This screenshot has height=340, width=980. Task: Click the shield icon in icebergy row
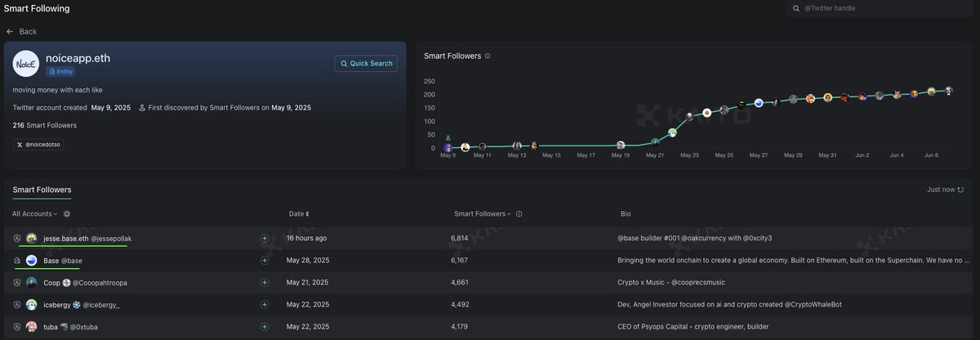pyautogui.click(x=17, y=304)
